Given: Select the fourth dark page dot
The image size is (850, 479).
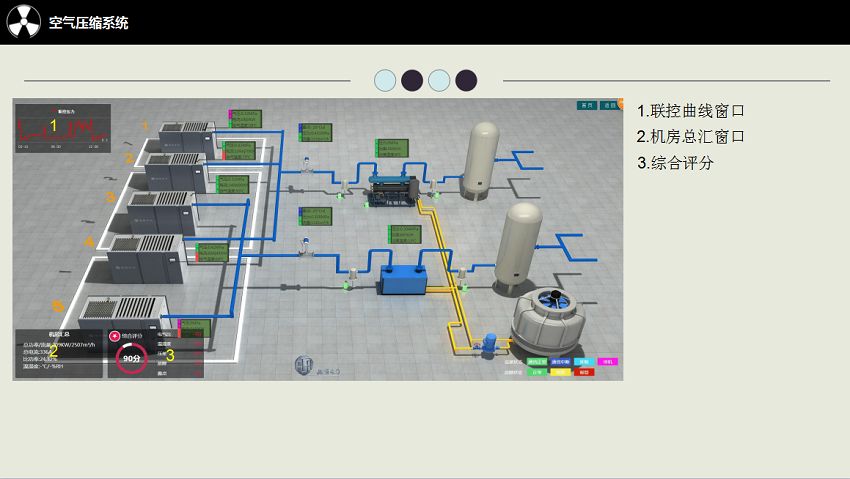Looking at the screenshot, I should pyautogui.click(x=466, y=80).
